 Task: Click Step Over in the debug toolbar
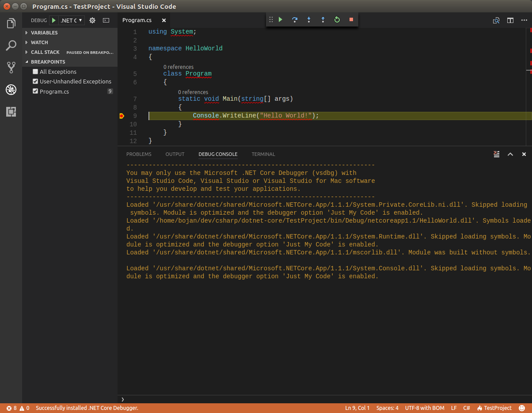pyautogui.click(x=295, y=20)
